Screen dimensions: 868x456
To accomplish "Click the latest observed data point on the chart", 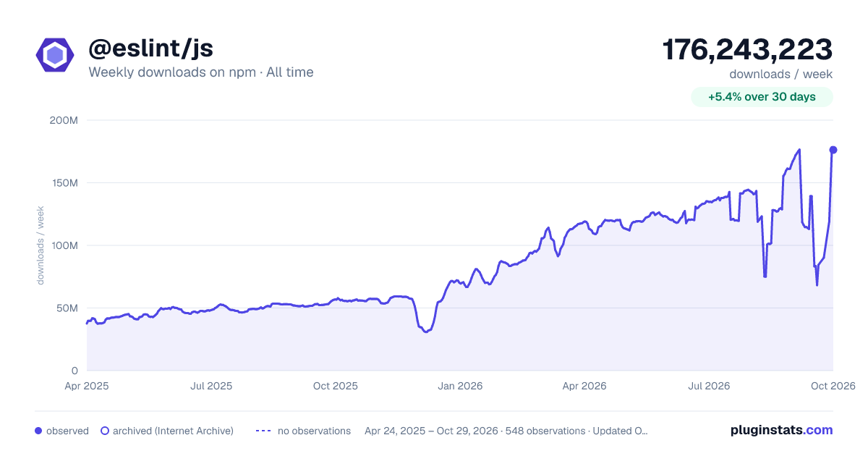I will coord(833,150).
